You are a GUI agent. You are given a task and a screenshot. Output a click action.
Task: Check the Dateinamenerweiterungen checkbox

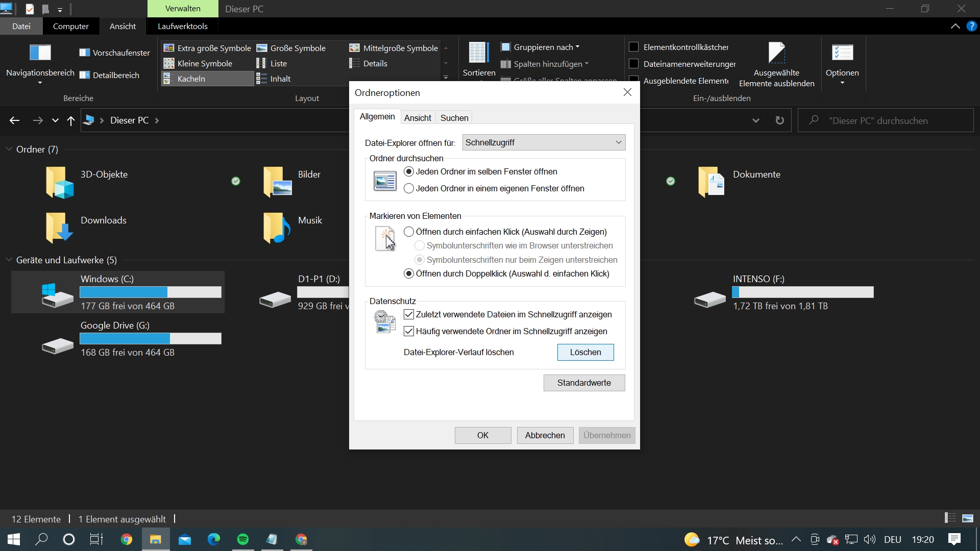[x=634, y=64]
